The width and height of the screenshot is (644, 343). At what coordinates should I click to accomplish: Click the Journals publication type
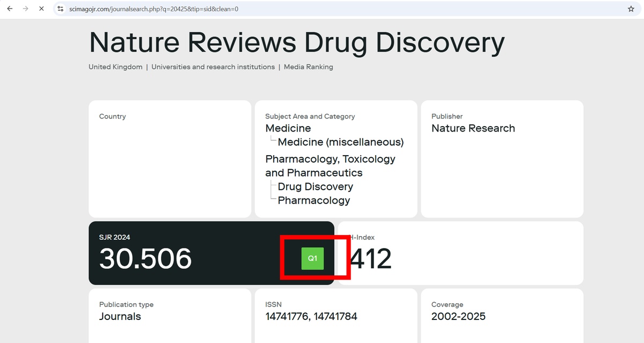120,317
